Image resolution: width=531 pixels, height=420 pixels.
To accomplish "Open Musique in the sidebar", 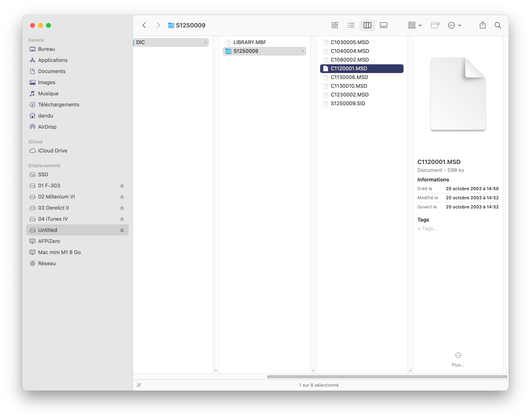I will tap(77, 93).
